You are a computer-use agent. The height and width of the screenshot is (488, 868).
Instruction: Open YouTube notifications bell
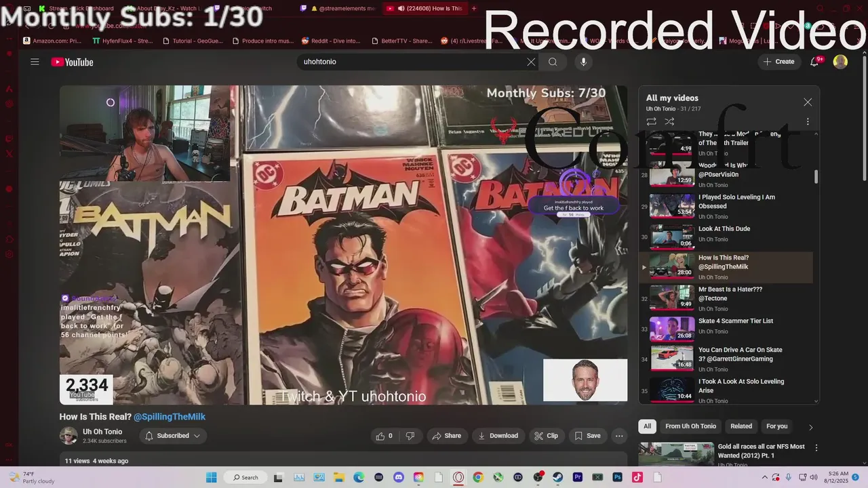pos(815,62)
